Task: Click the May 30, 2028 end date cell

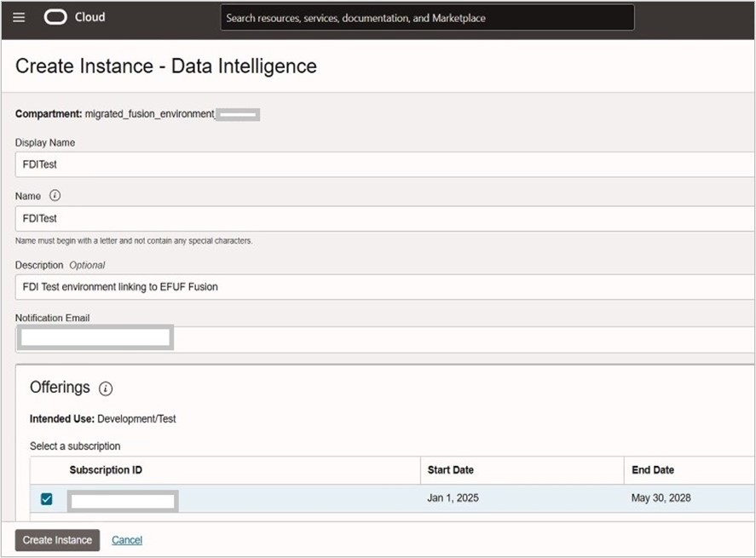Action: point(661,498)
